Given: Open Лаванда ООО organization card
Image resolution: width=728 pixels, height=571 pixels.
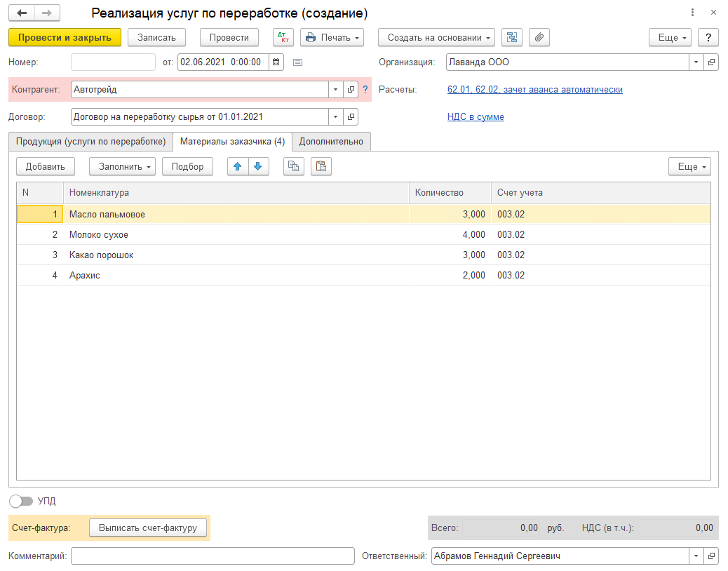Looking at the screenshot, I should click(711, 62).
